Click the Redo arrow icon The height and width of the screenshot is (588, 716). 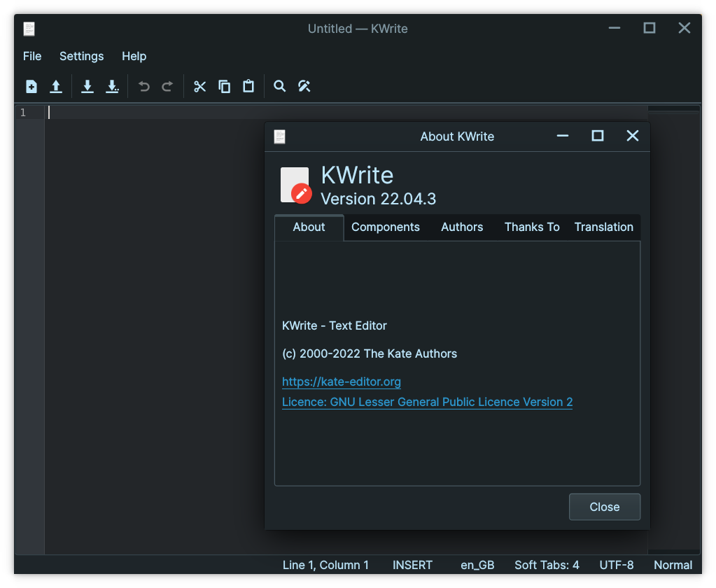pyautogui.click(x=167, y=86)
